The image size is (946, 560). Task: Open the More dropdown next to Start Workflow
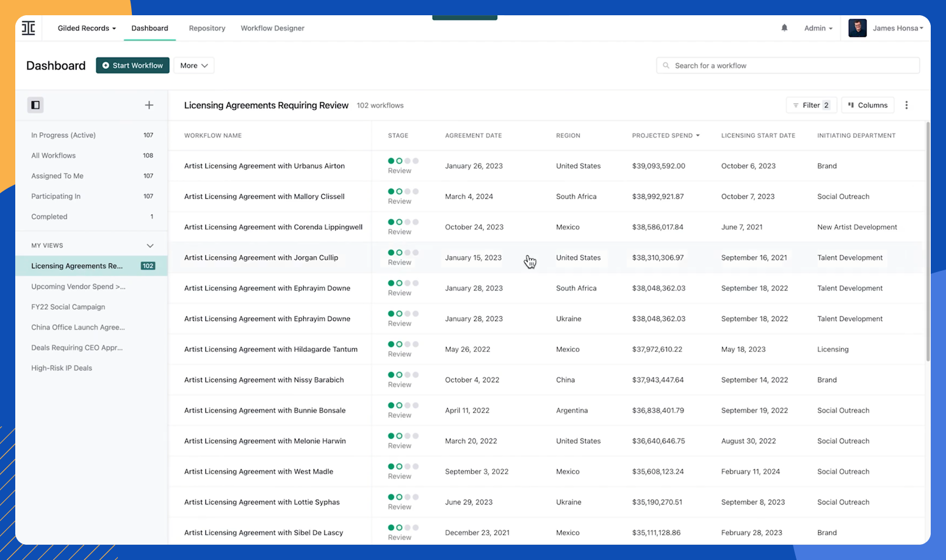[193, 65]
